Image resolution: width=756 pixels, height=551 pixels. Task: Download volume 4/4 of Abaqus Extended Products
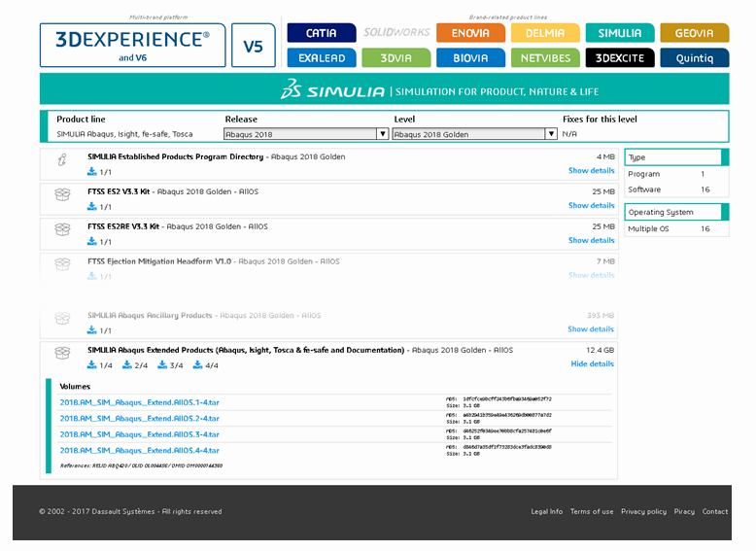point(198,365)
